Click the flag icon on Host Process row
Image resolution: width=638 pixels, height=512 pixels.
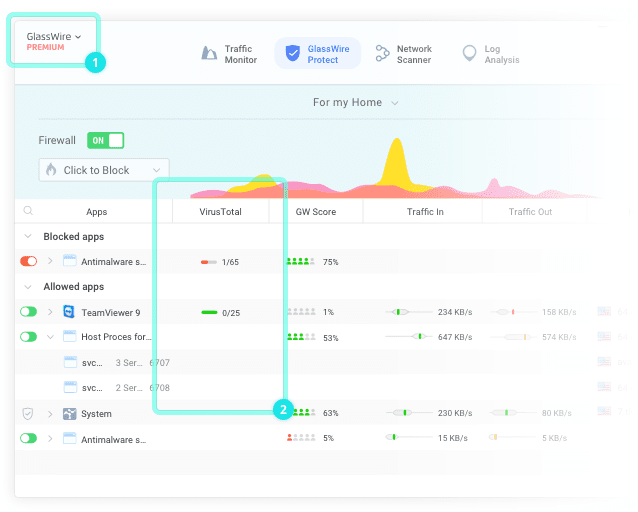604,337
